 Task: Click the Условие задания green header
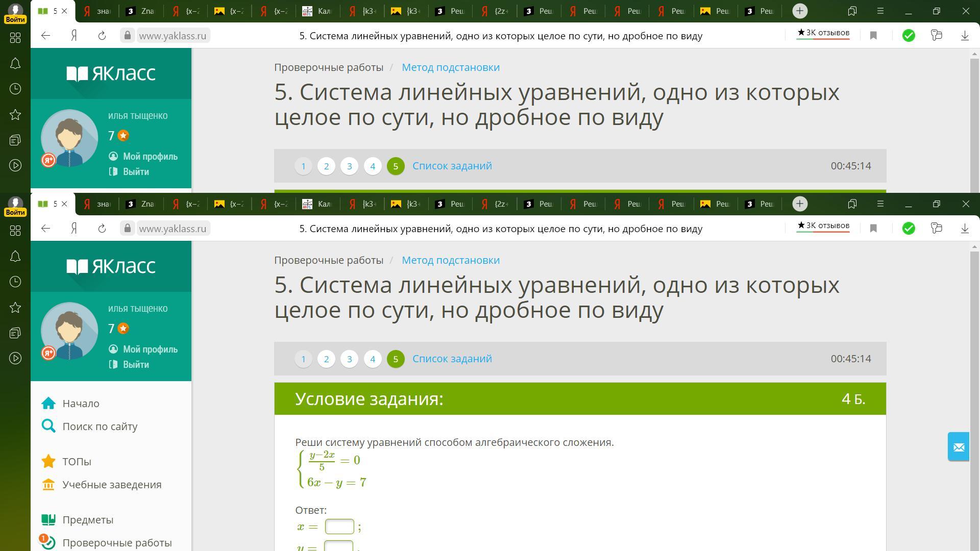pyautogui.click(x=580, y=398)
